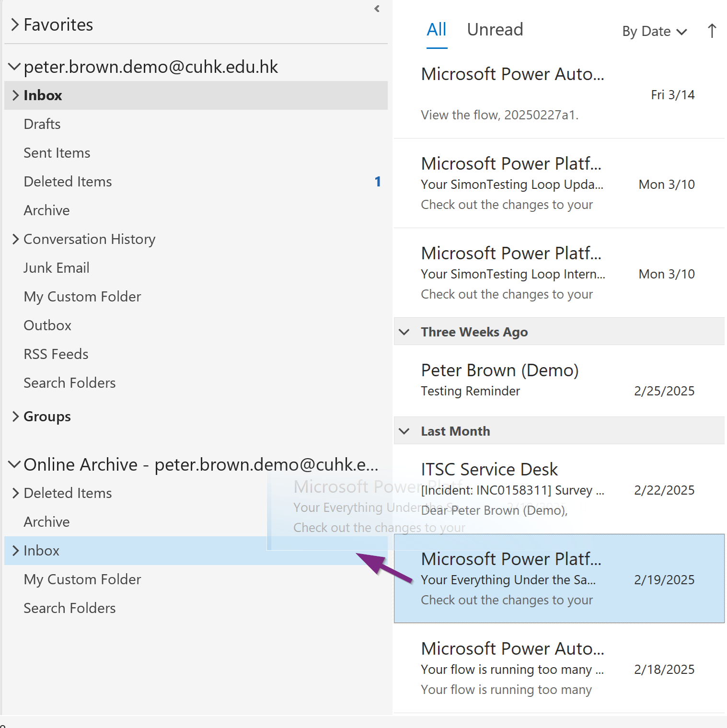
Task: Select My Custom Folder under Online Archive
Action: pyautogui.click(x=196, y=579)
